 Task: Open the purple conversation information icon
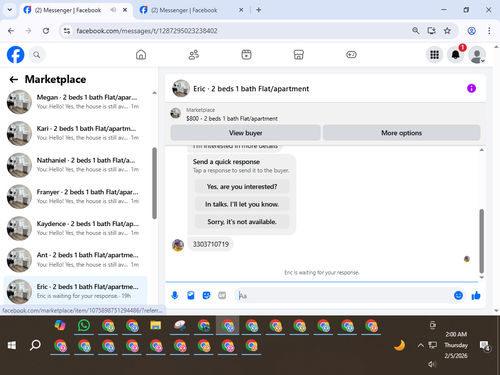(x=471, y=88)
